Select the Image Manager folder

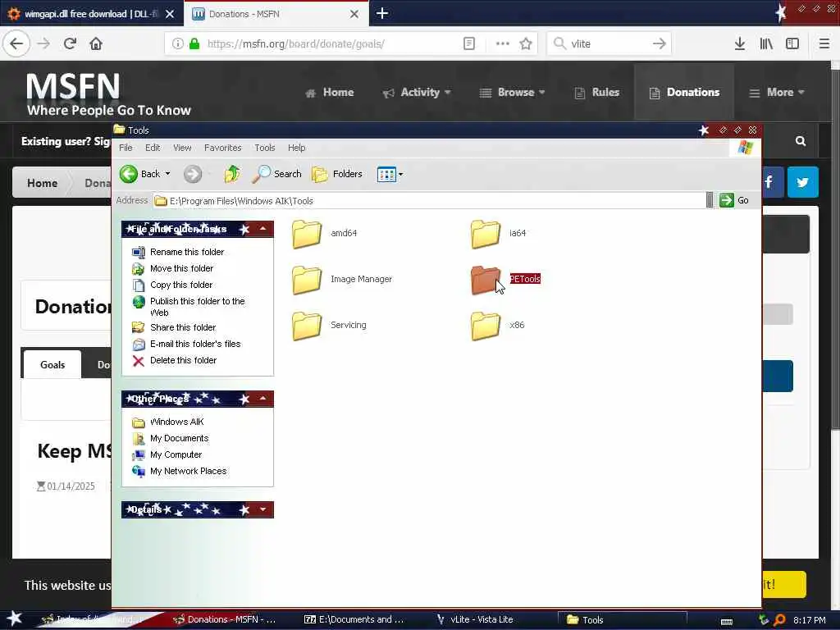[342, 280]
